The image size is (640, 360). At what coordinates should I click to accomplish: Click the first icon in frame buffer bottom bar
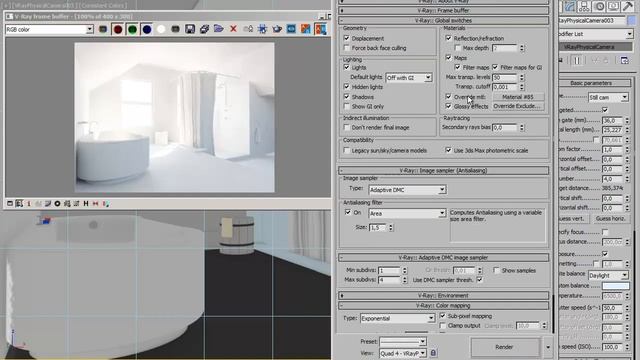point(10,203)
